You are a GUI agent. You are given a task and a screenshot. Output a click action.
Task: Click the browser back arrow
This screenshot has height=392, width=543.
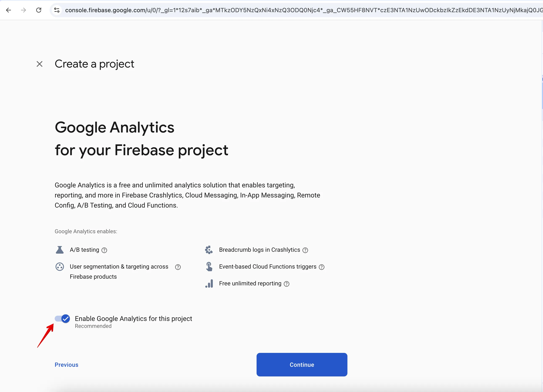coord(8,10)
